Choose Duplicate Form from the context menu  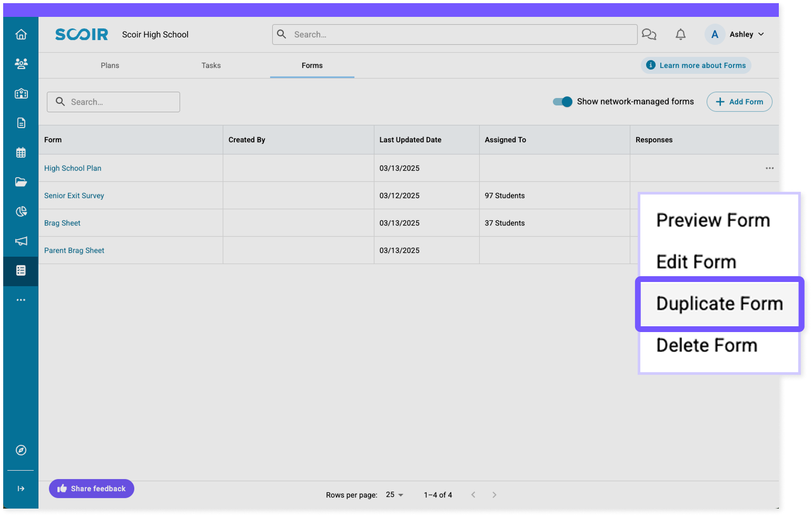(719, 304)
